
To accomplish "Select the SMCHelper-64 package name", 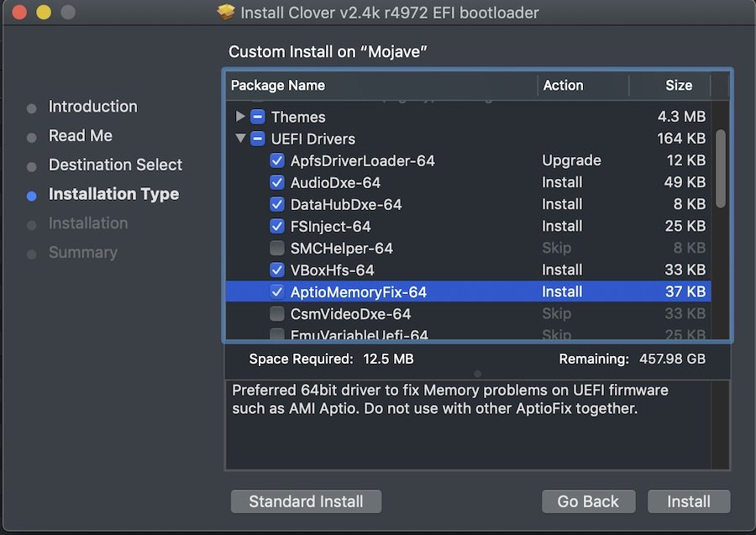I will pyautogui.click(x=342, y=249).
